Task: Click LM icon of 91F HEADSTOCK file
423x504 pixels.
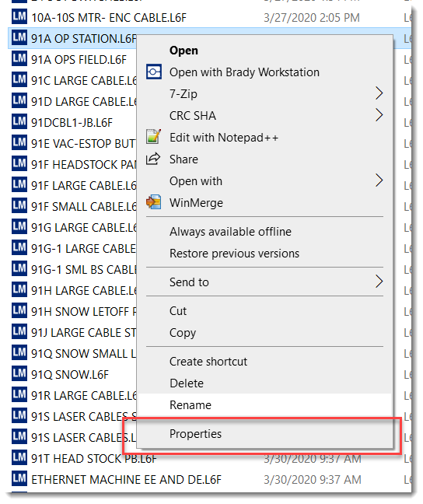Action: click(19, 163)
